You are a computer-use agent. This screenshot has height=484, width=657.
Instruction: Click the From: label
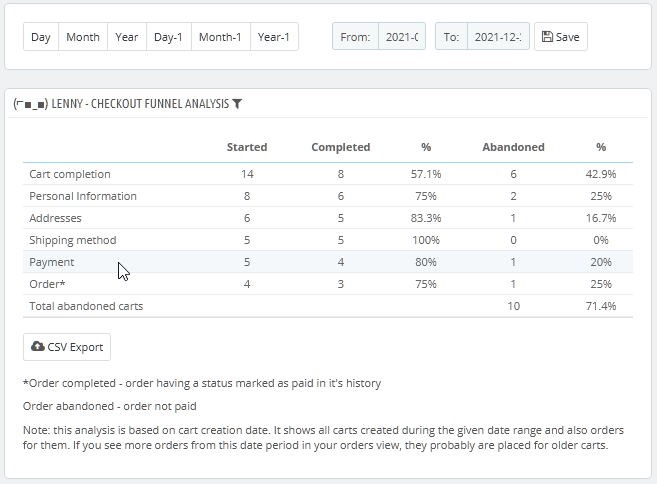click(x=355, y=37)
